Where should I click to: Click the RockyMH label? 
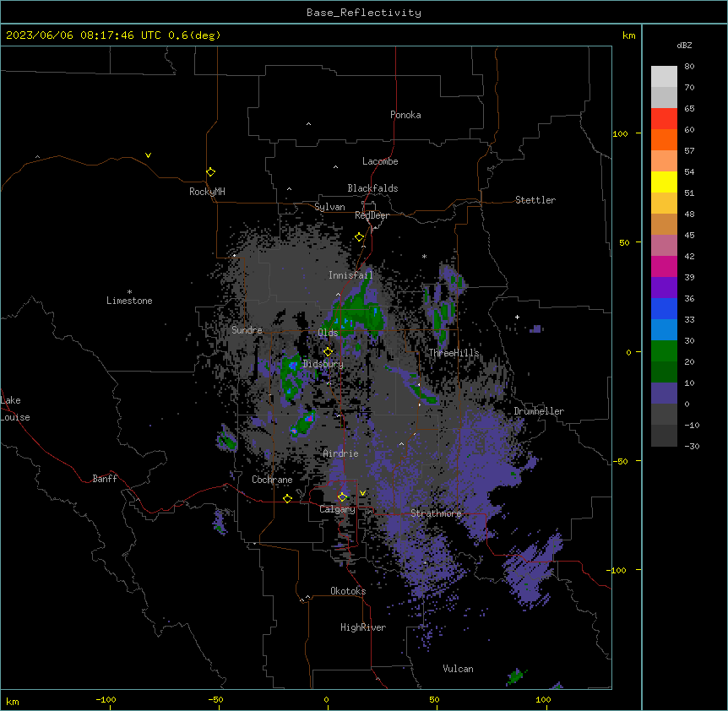(x=207, y=192)
